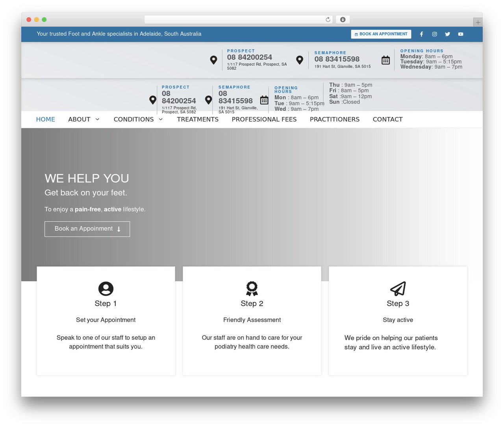The height and width of the screenshot is (427, 504).
Task: Open the CONDITIONS menu item
Action: point(133,119)
